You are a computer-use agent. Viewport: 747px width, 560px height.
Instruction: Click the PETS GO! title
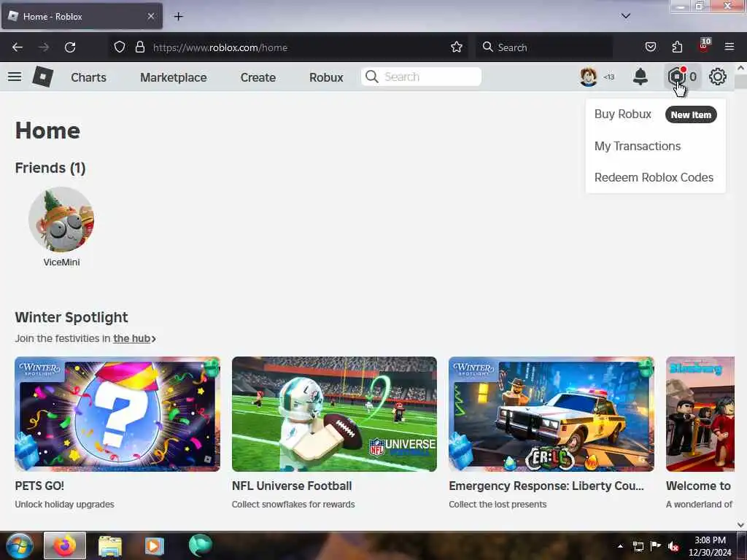(x=39, y=486)
